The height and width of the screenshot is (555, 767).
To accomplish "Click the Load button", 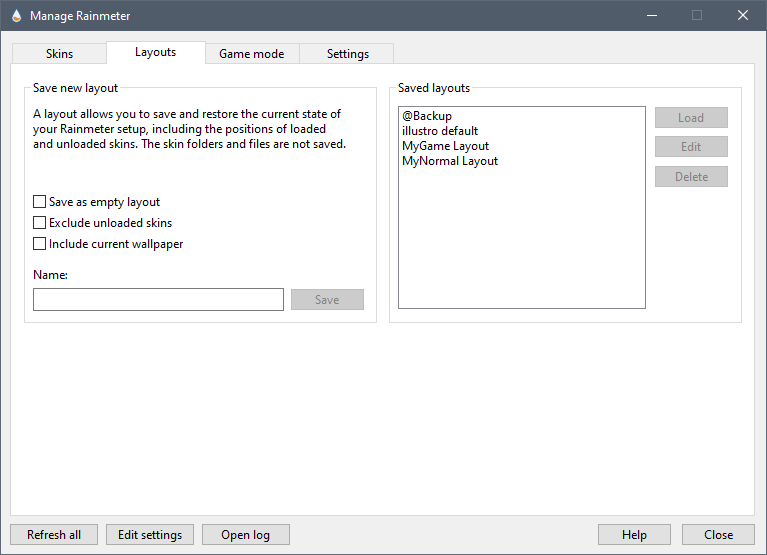I will [x=691, y=117].
